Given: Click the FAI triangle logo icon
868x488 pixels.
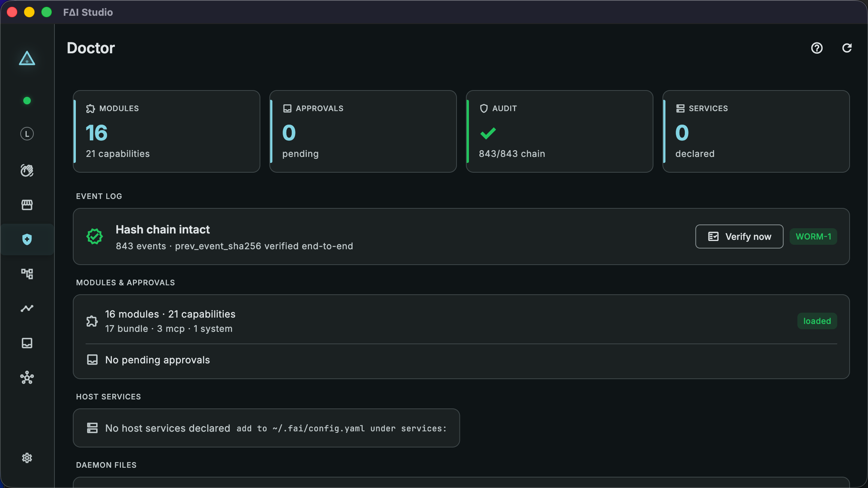Looking at the screenshot, I should [27, 58].
